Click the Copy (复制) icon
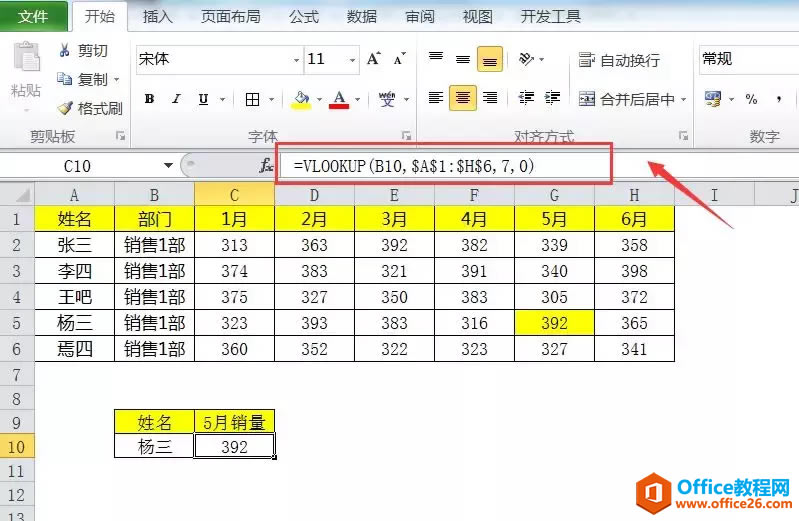This screenshot has height=521, width=799. coord(65,79)
